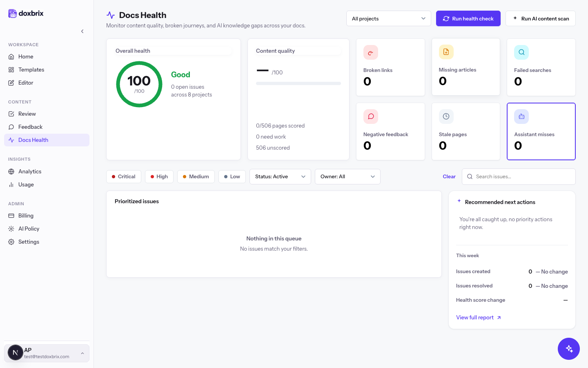Image resolution: width=588 pixels, height=368 pixels.
Task: Collapse the sidebar with the chevron
Action: coord(82,31)
